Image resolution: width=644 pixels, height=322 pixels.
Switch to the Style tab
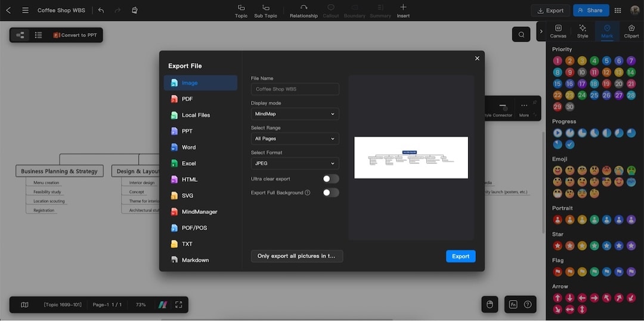(x=583, y=31)
